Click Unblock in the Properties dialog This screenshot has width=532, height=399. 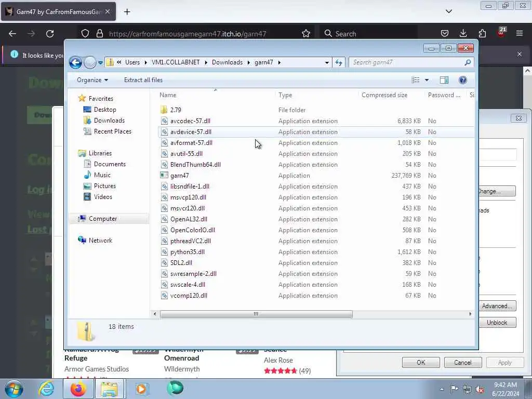point(497,323)
